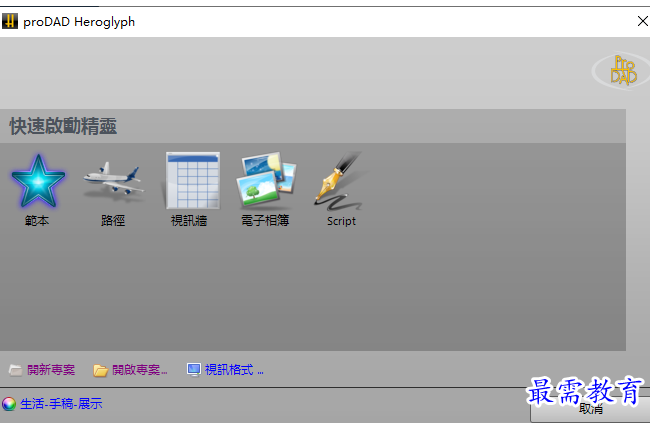This screenshot has width=650, height=423.
Task: Click the 開新專案 new project link
Action: click(51, 370)
